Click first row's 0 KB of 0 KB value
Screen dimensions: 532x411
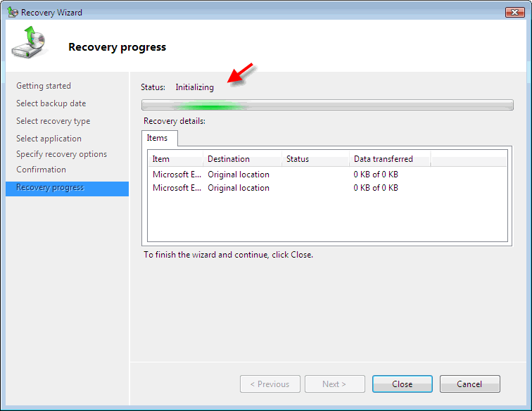coord(376,175)
